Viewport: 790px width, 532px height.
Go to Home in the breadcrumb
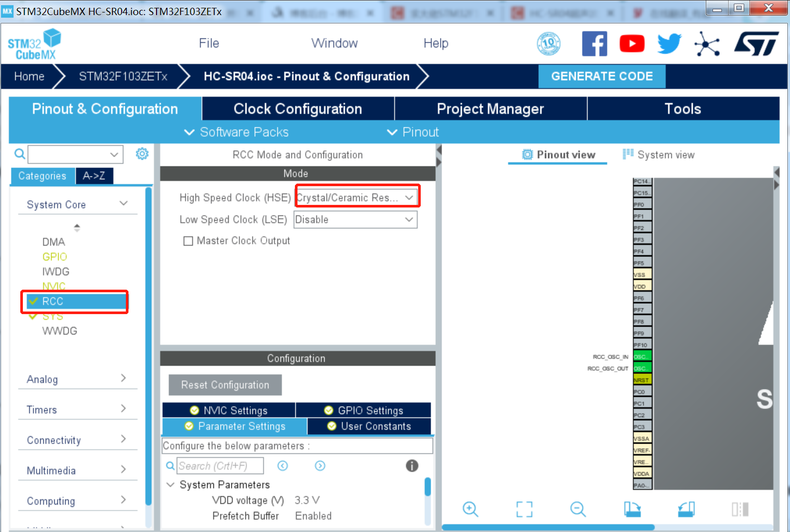coord(29,76)
